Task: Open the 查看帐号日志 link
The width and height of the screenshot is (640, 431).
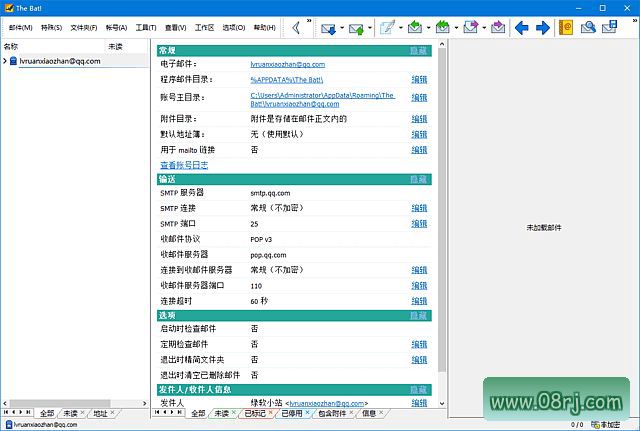Action: pyautogui.click(x=184, y=165)
